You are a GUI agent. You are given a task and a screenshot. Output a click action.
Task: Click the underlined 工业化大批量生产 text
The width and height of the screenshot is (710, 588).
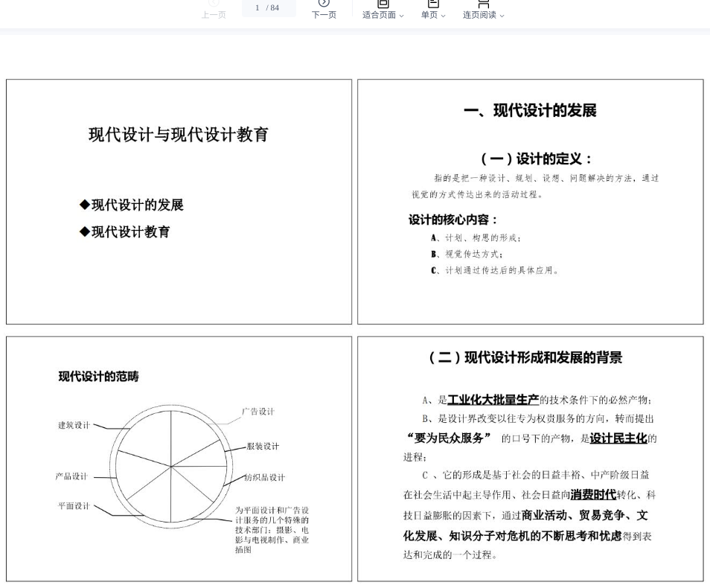point(493,400)
